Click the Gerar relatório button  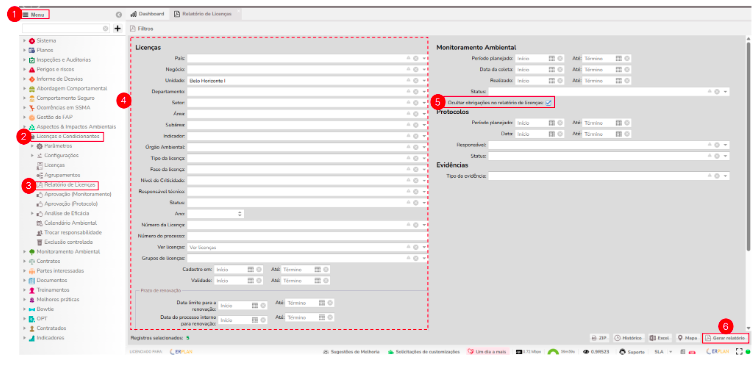coord(725,338)
